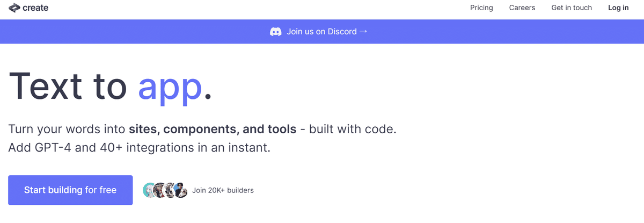This screenshot has height=223, width=644.
Task: Click the avatar of person holding dog
Action: [180, 190]
